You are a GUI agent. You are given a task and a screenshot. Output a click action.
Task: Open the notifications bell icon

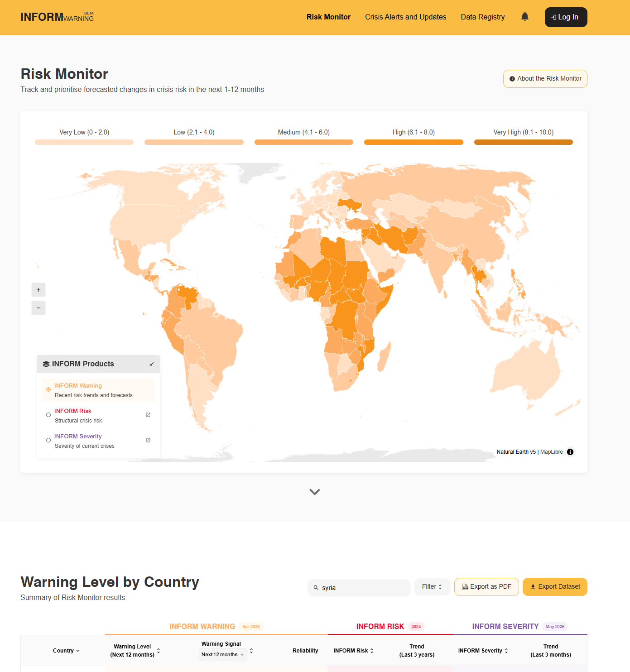click(525, 17)
